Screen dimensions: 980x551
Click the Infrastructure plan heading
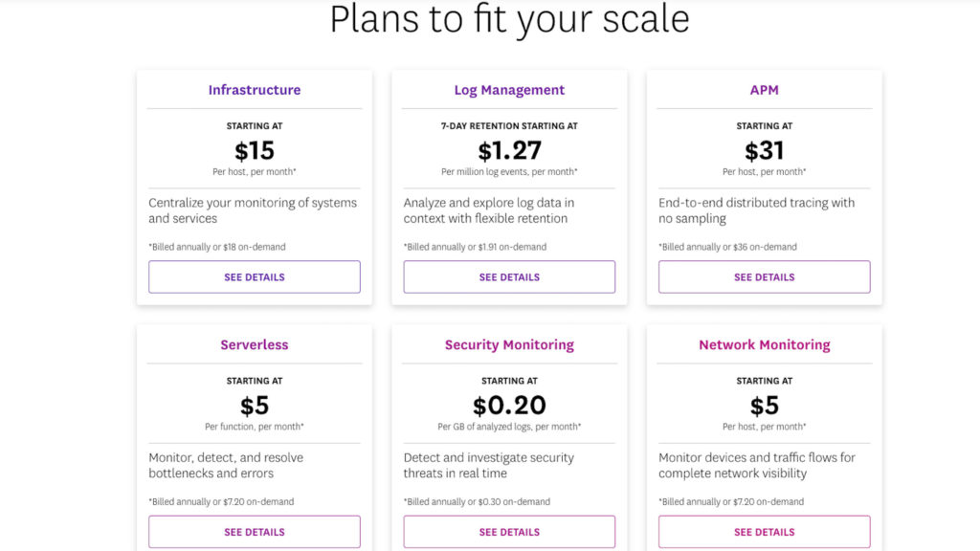click(x=255, y=90)
